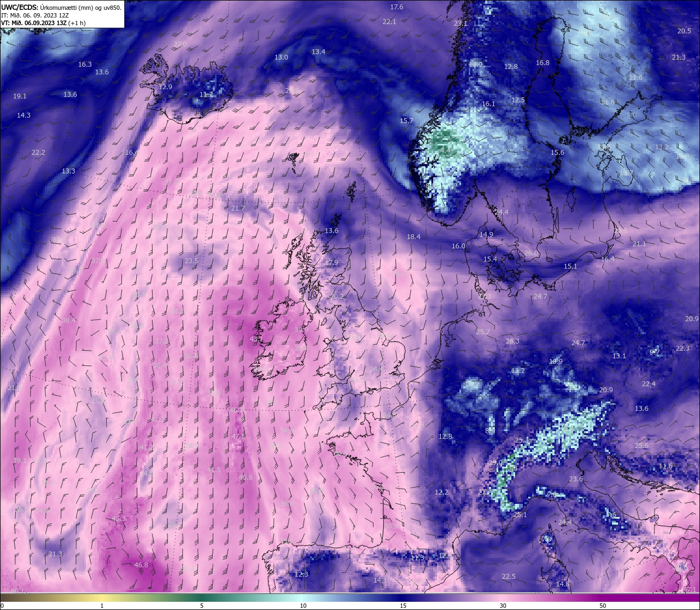Click the 22.4 value at right
700x610 pixels.
tap(649, 384)
